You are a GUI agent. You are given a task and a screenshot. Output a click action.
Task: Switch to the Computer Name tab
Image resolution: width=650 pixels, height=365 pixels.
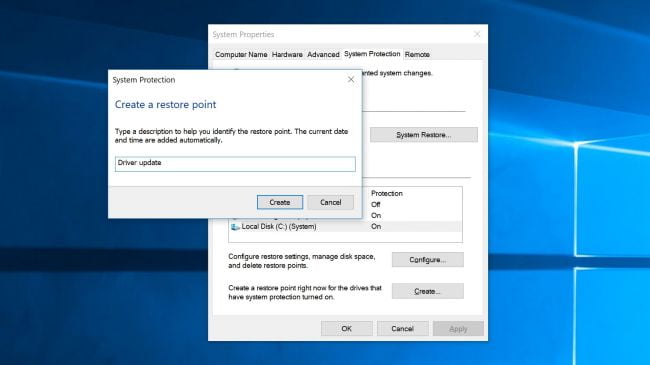coord(241,54)
